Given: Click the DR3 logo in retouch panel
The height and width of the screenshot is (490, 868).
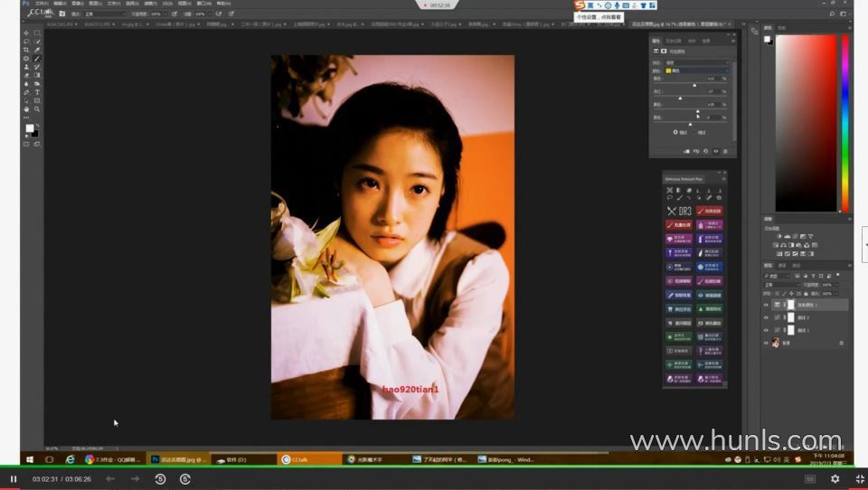Looking at the screenshot, I should click(x=679, y=212).
